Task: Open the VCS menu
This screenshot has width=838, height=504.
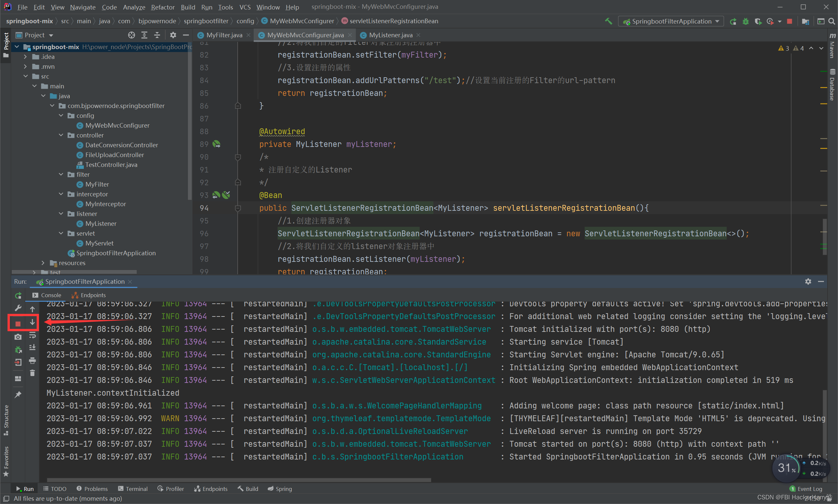Action: [x=245, y=7]
